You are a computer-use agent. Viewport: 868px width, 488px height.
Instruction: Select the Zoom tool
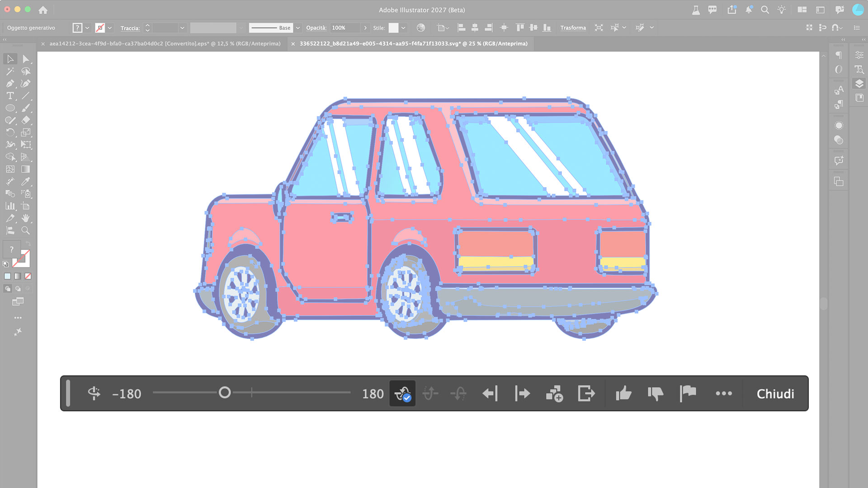(x=26, y=230)
